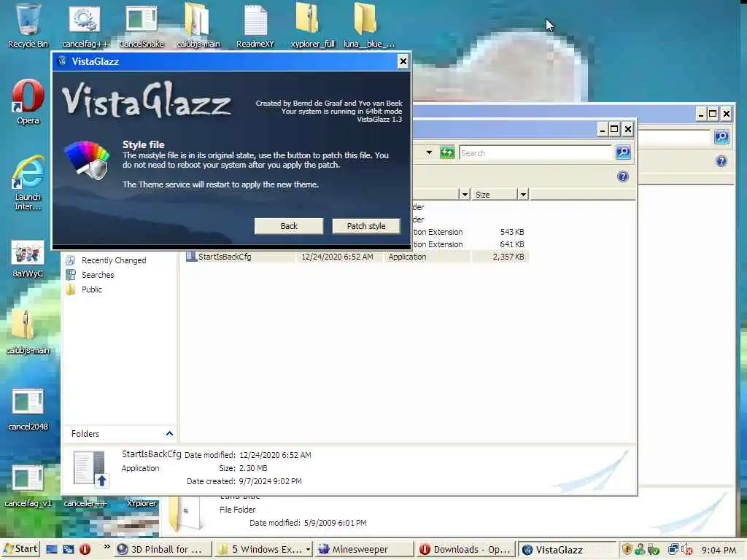Select the cancelfag_v1 desktop icon
The image size is (747, 560).
point(28,486)
